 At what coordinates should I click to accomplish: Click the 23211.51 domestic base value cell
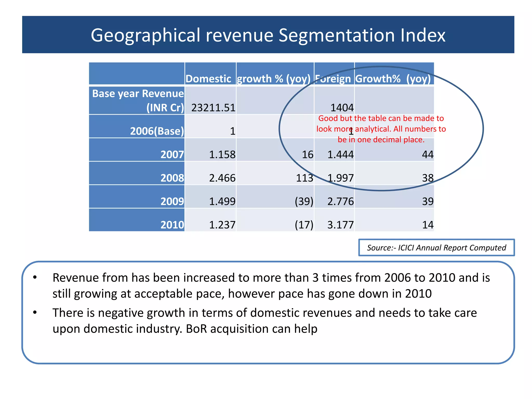pos(213,108)
